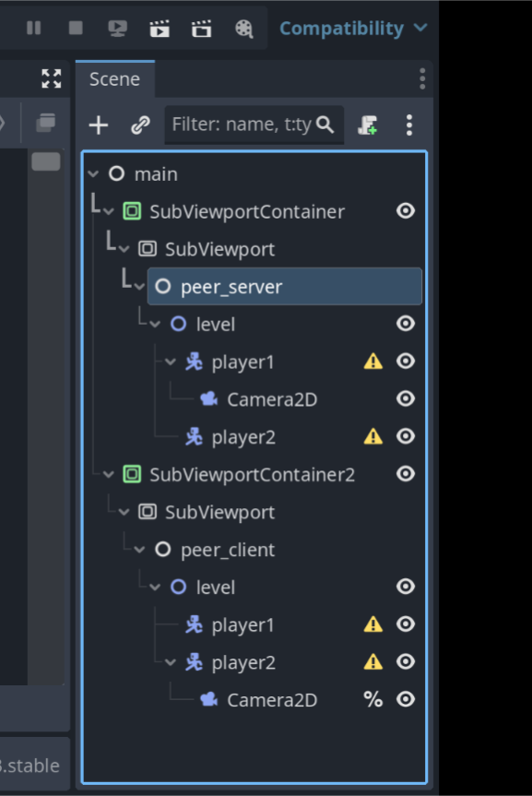
Task: Switch to the Scene tab
Action: [114, 79]
